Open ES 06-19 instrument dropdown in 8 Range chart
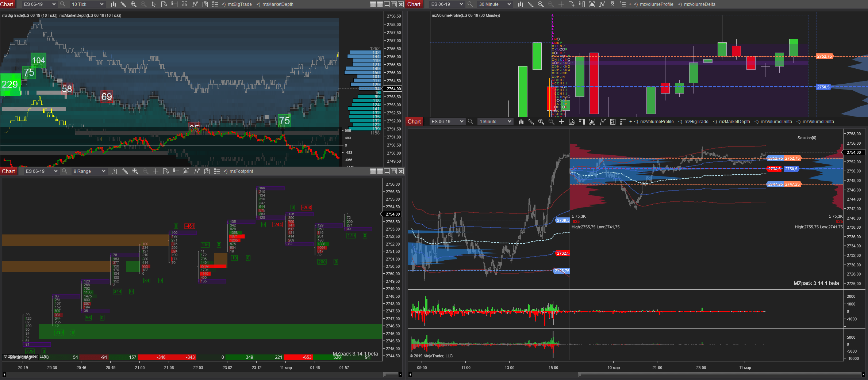 (41, 171)
